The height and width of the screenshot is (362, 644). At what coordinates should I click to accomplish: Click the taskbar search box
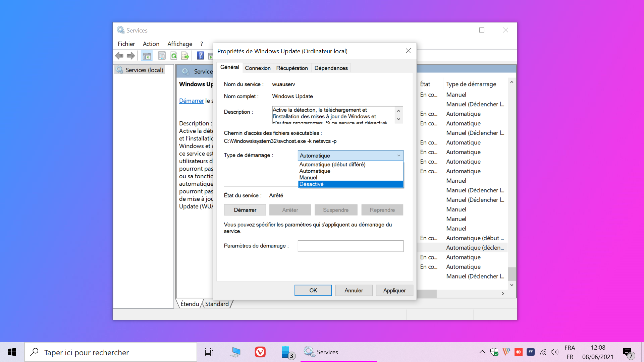click(x=111, y=352)
